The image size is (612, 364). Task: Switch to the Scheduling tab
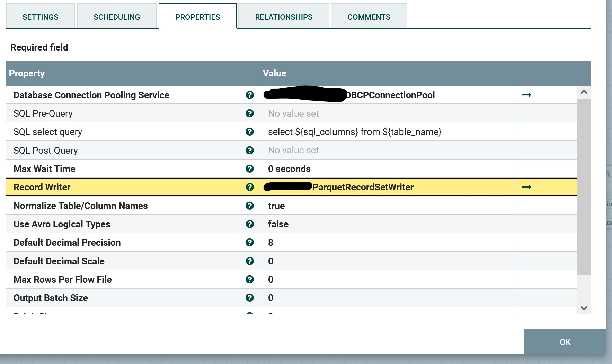point(117,17)
